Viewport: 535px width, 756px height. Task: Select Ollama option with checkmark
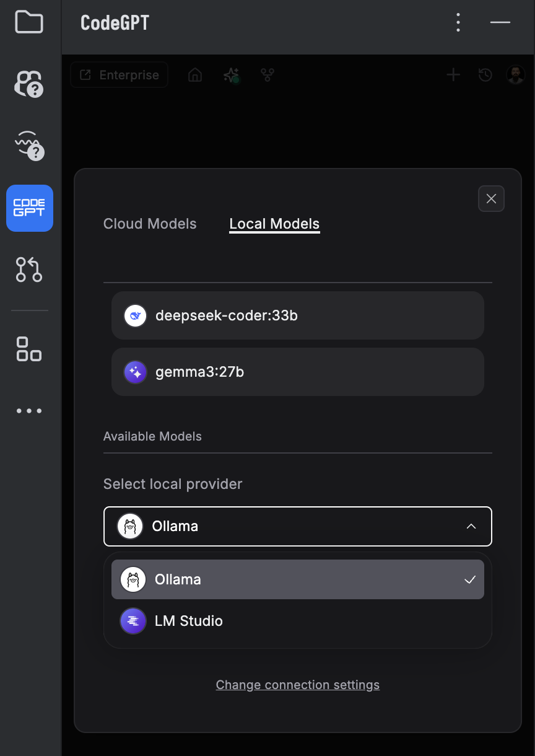297,579
